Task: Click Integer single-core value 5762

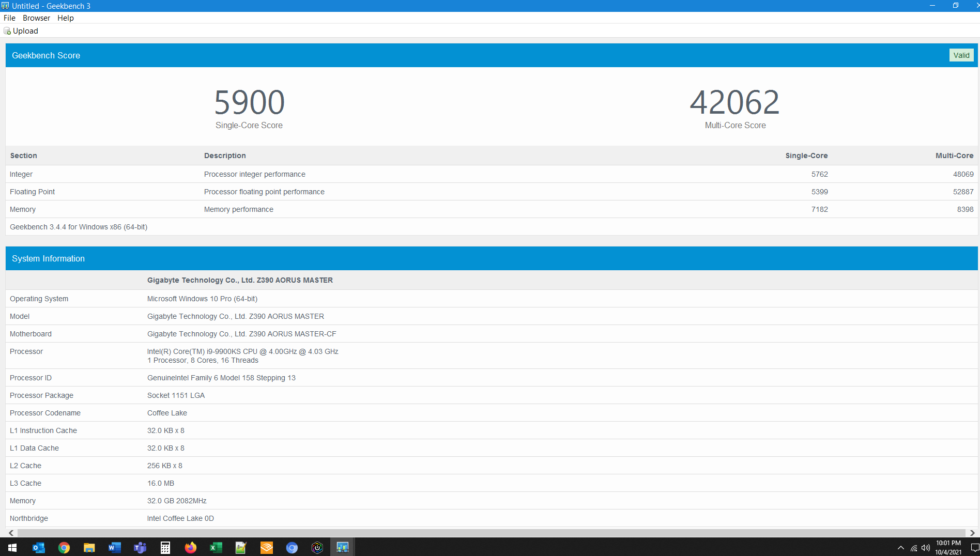Action: [819, 174]
